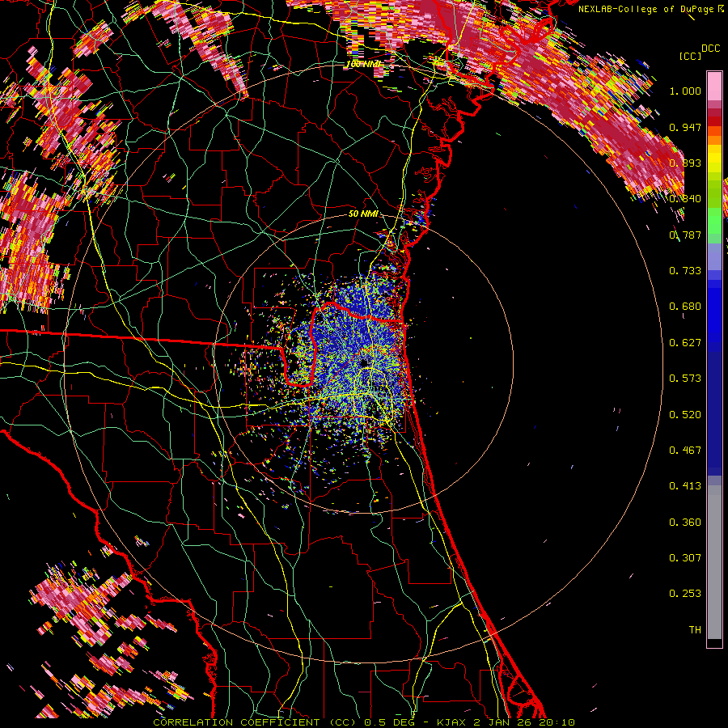
Task: Click the DCC legend title
Action: [711, 49]
